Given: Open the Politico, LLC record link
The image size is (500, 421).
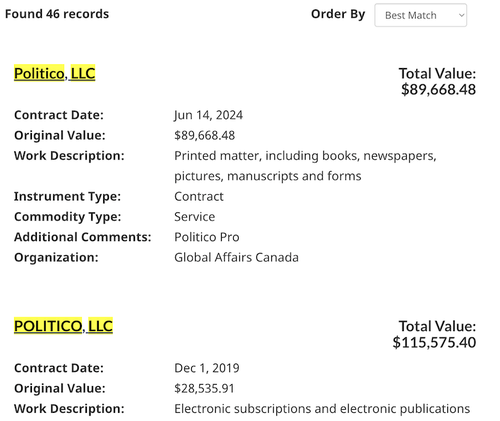Looking at the screenshot, I should point(55,73).
